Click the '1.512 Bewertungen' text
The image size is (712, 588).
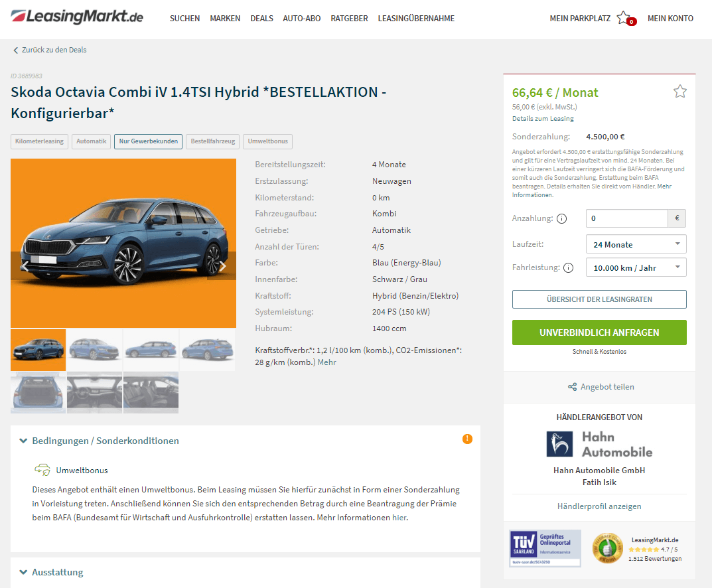pyautogui.click(x=655, y=559)
